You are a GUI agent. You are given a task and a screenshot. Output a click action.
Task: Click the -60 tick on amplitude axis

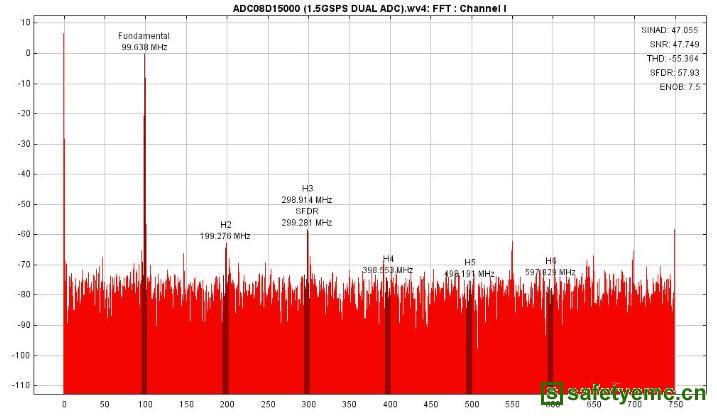point(24,234)
